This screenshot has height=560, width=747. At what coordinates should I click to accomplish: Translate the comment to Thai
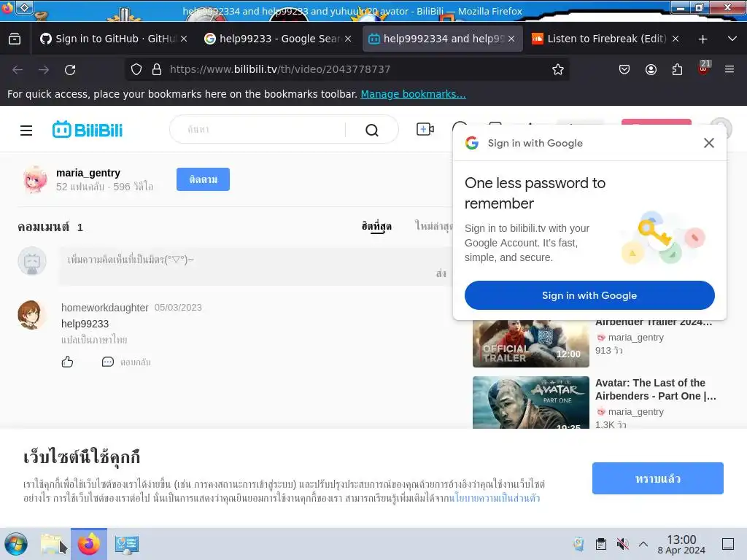pos(94,340)
